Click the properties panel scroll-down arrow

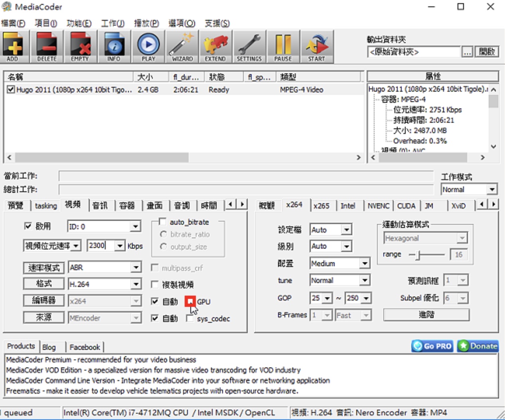tap(493, 147)
